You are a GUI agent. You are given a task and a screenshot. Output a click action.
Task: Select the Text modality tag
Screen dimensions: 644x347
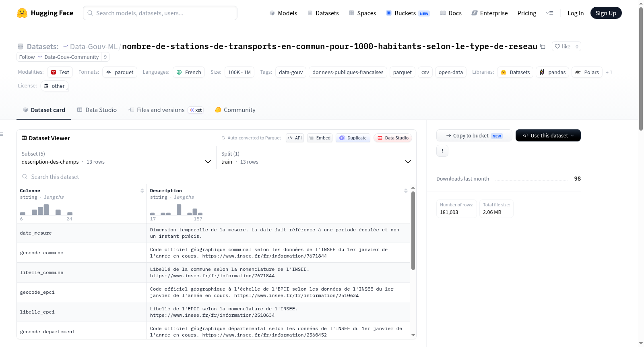point(60,72)
